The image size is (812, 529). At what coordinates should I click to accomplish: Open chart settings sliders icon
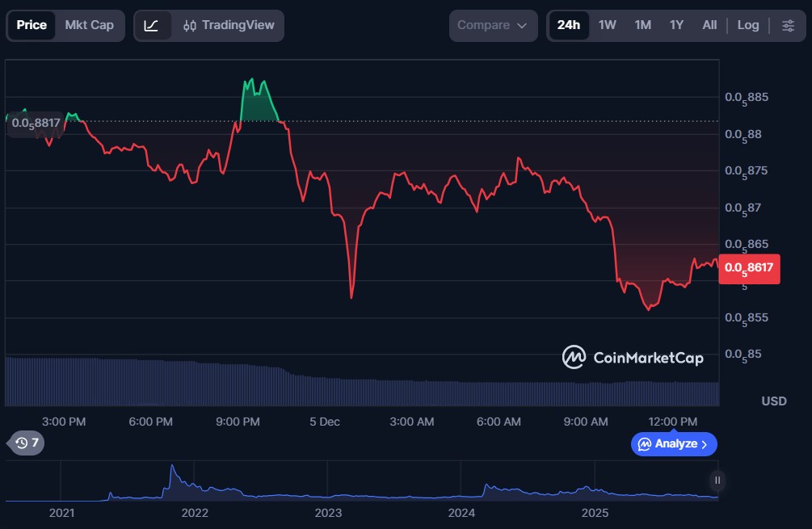[x=788, y=25]
